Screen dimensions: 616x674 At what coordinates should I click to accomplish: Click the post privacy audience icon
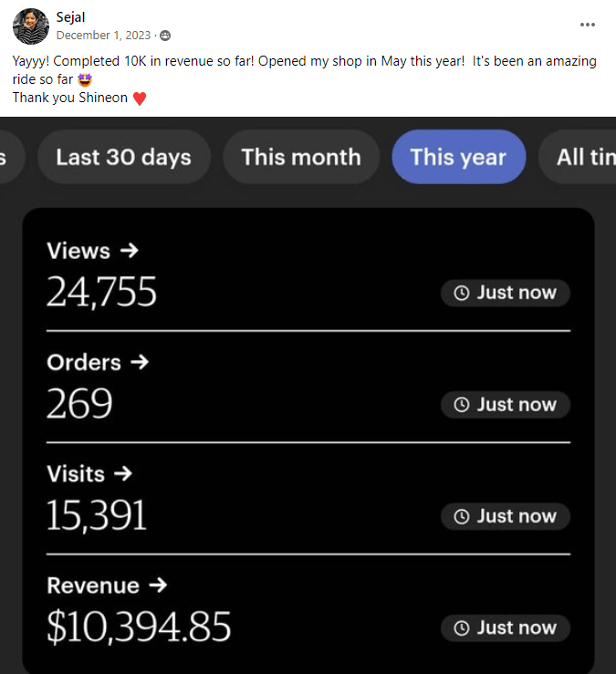tap(165, 36)
